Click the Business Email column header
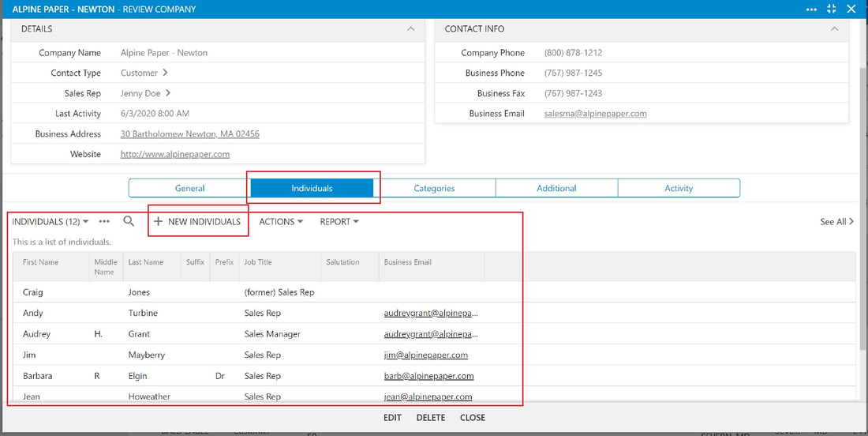The height and width of the screenshot is (436, 868). 408,262
